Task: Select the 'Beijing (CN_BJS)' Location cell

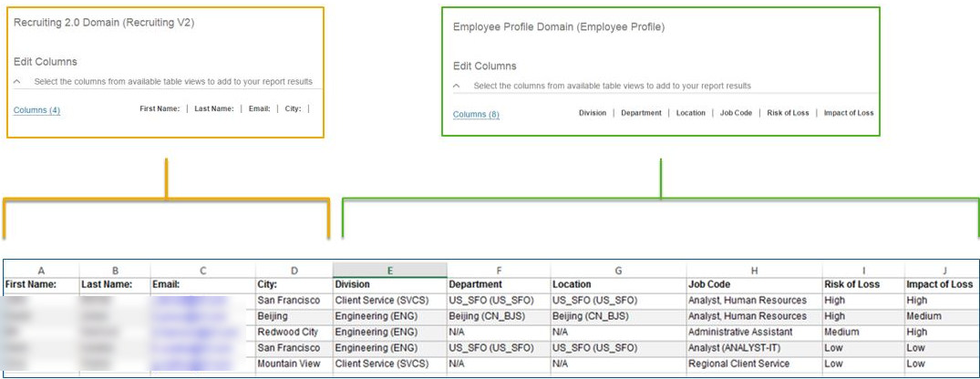Action: (619, 316)
